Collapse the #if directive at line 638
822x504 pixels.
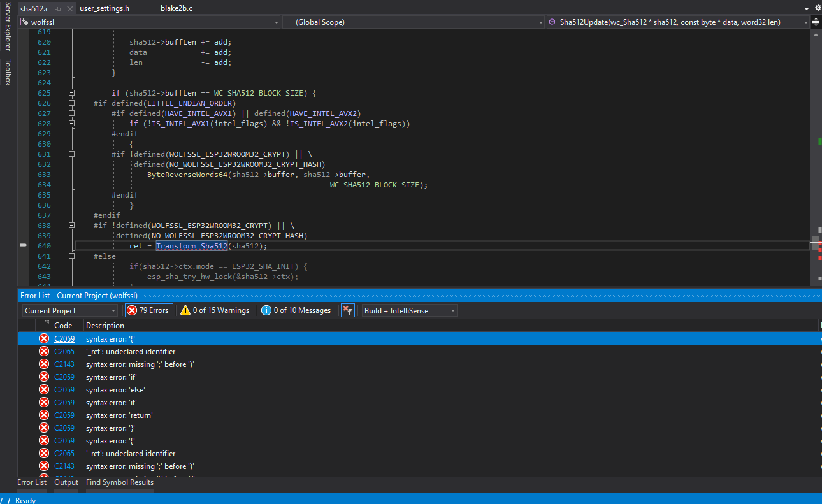71,225
